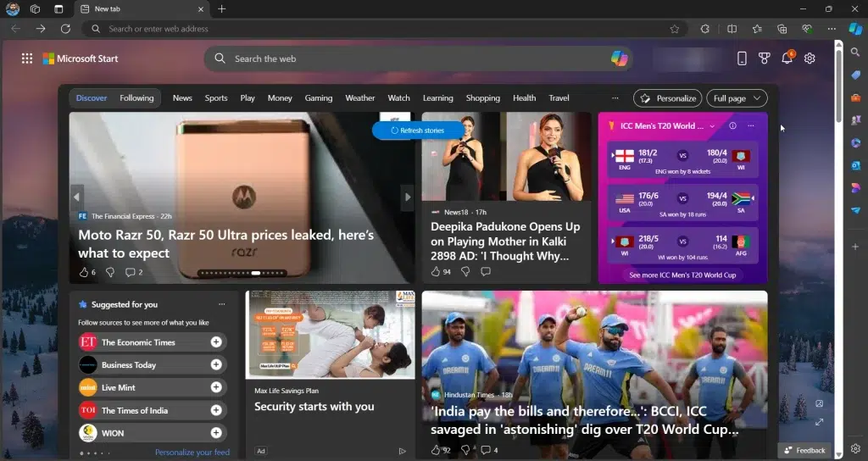The height and width of the screenshot is (461, 868).
Task: Add a sidebar app with plus icon
Action: (855, 247)
